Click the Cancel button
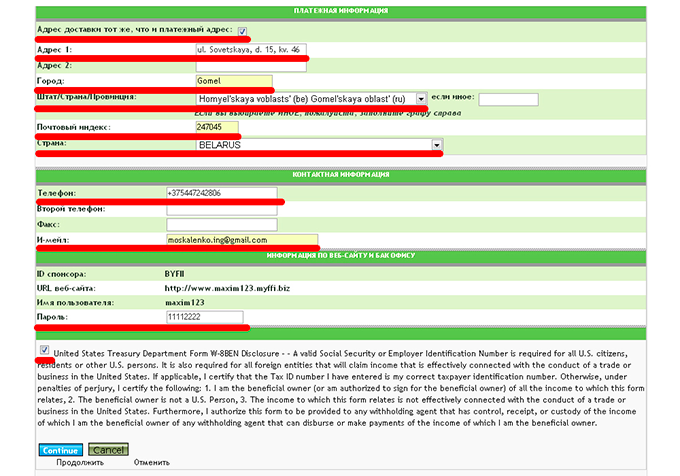Screen dimensions: 680x476 coord(108,450)
